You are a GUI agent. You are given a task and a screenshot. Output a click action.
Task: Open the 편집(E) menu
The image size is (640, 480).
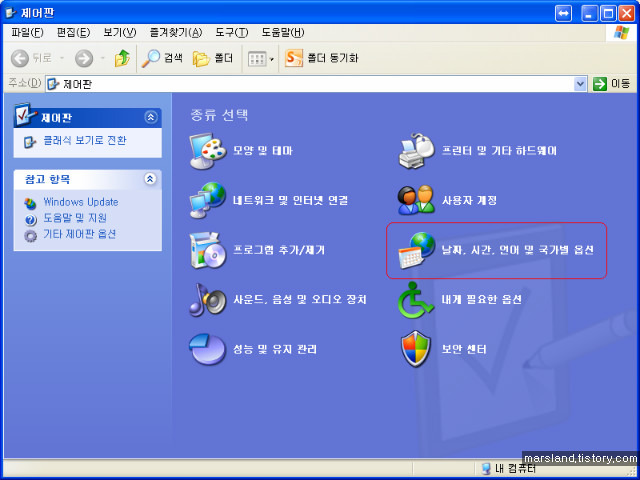click(x=73, y=32)
